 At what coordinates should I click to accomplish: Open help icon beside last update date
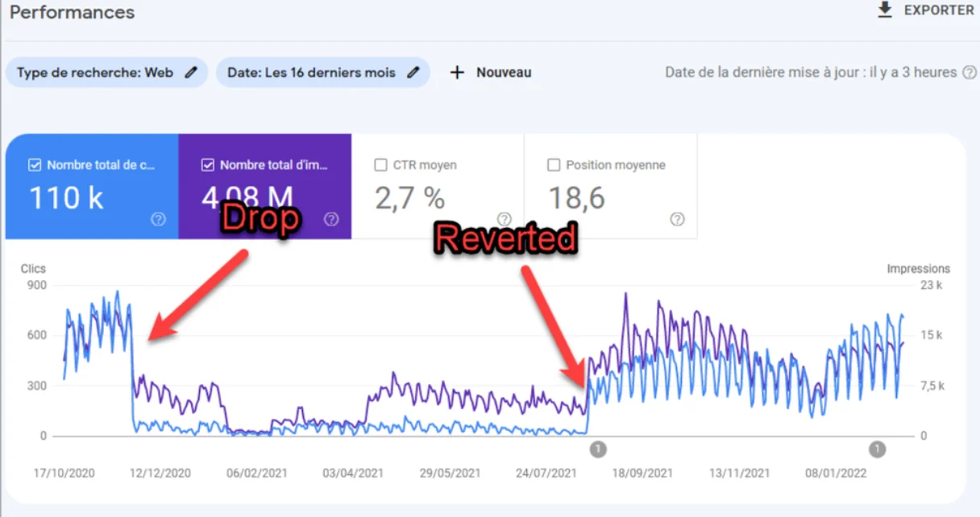pos(970,72)
